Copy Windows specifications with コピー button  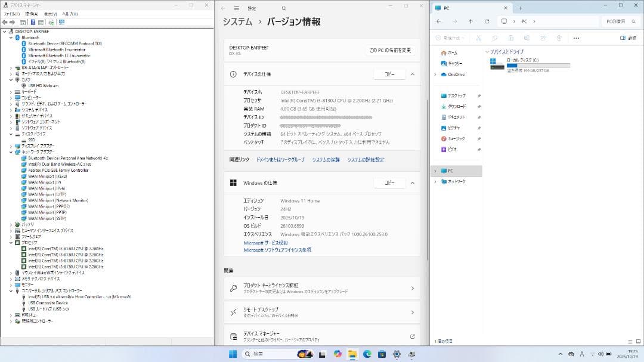click(389, 183)
